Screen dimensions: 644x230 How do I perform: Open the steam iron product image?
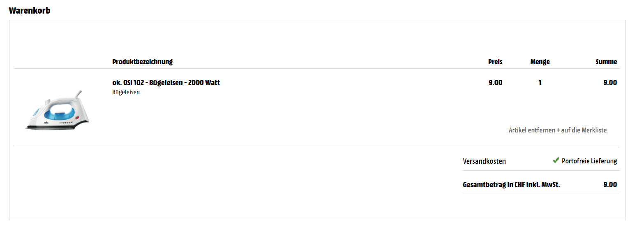point(58,110)
